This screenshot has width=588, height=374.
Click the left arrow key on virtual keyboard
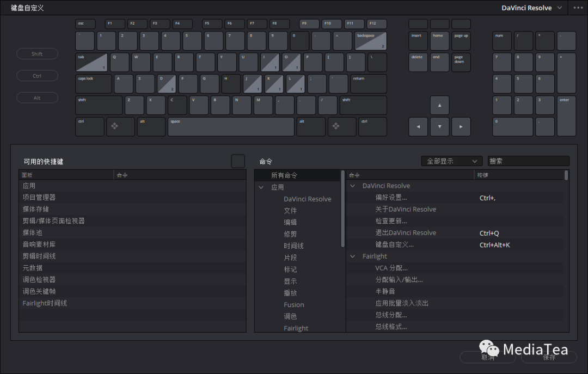coord(418,127)
